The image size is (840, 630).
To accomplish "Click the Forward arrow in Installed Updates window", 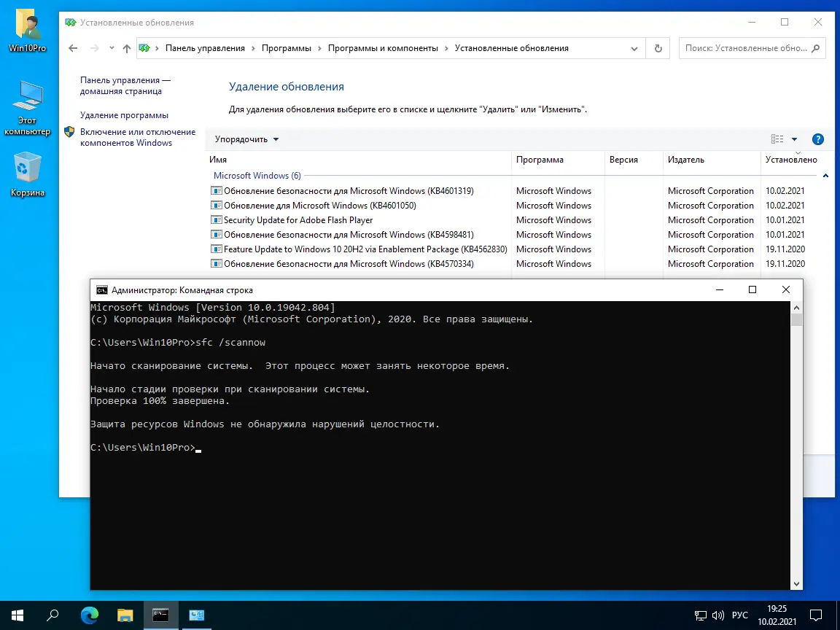I will tap(94, 48).
